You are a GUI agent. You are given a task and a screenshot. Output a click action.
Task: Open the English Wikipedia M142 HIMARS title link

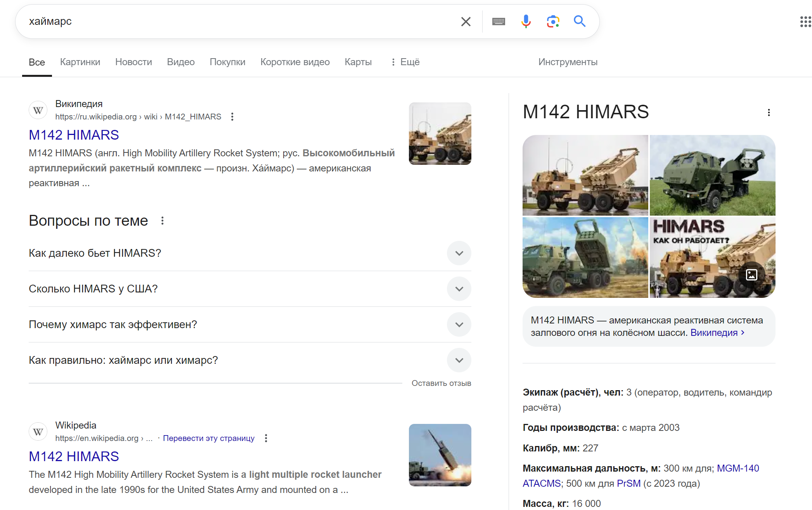pos(74,456)
